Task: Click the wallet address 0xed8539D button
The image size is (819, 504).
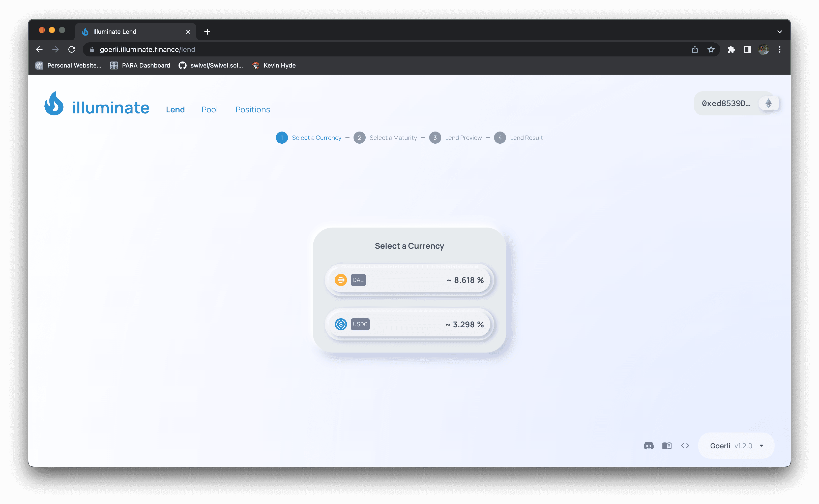Action: 726,103
